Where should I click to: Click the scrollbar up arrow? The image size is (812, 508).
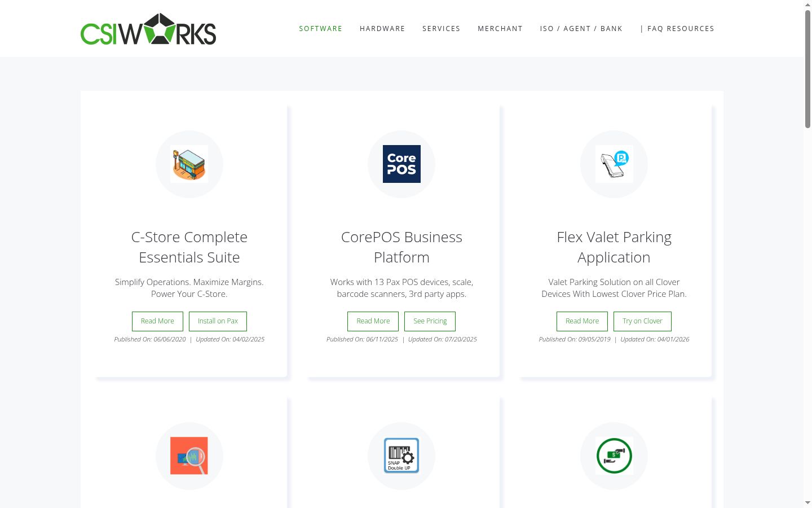(808, 5)
